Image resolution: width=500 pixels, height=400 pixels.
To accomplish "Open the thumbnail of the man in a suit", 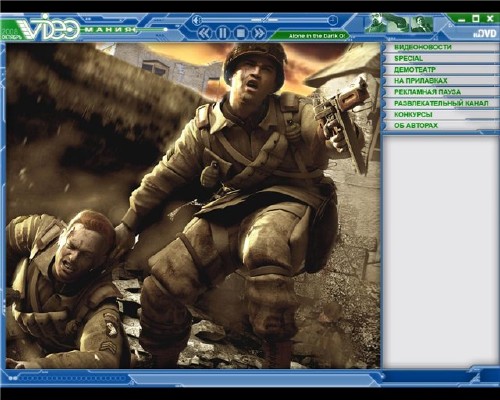I will coord(422,24).
